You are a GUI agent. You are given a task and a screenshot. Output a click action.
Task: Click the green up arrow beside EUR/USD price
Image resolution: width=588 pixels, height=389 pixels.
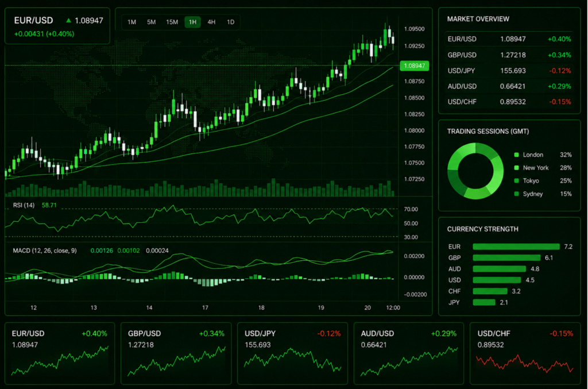tap(69, 21)
